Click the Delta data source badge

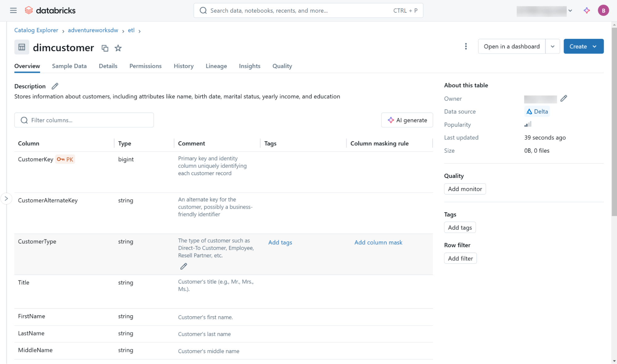(x=537, y=111)
